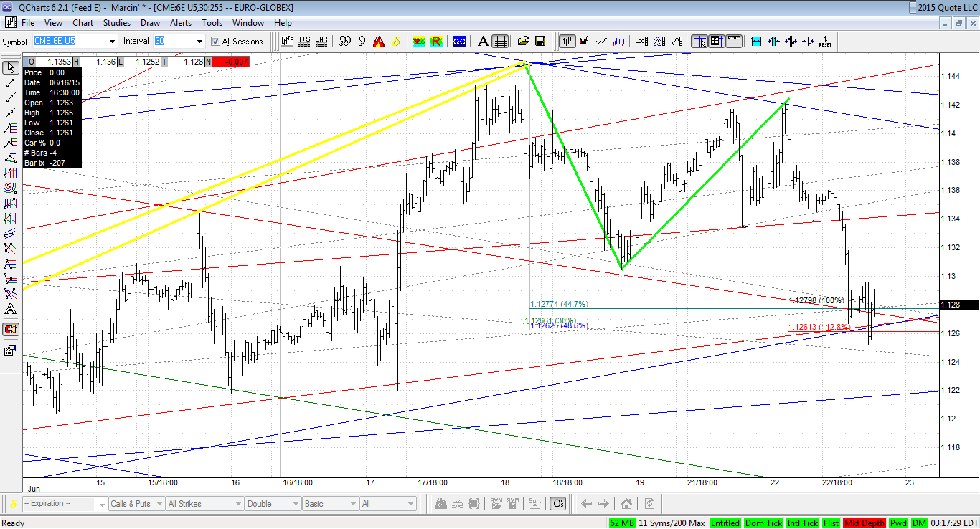Toggle the Os button in bottom toolbar
Image resolution: width=980 pixels, height=529 pixels.
click(x=559, y=504)
